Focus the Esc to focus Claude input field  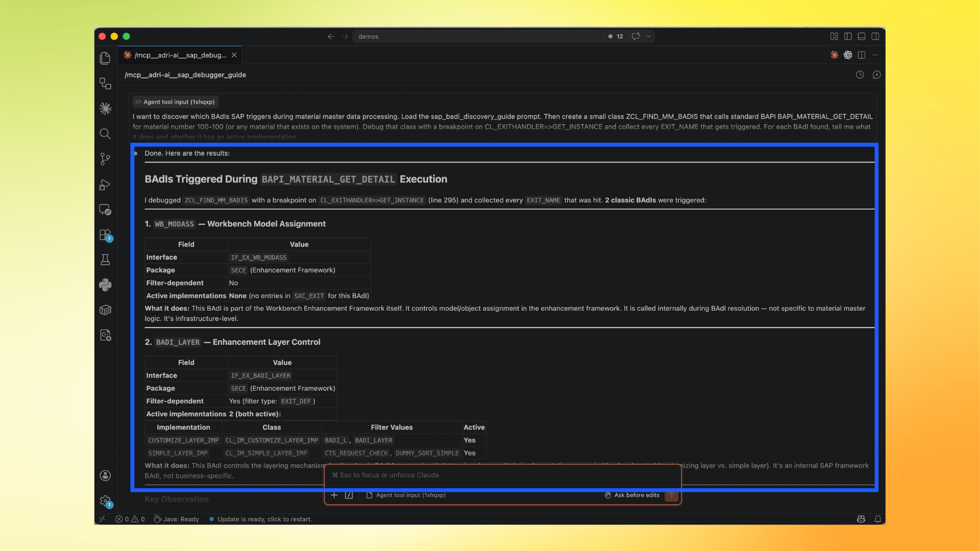503,475
